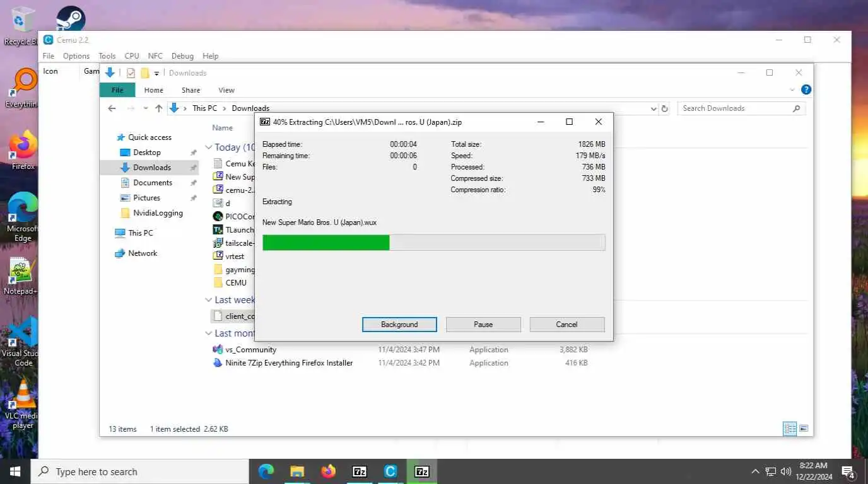Switch to View ribbon tab in Explorer

pos(226,90)
